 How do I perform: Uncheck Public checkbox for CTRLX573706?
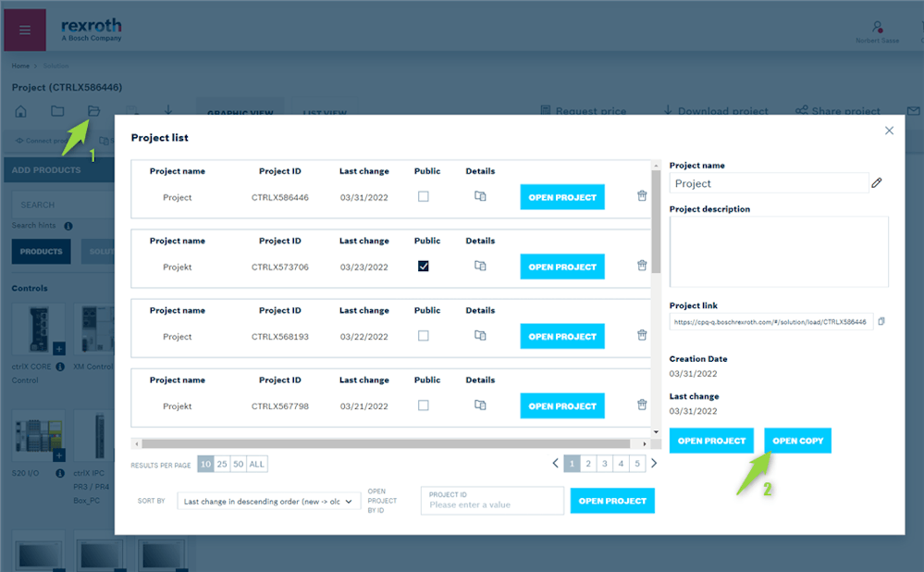click(423, 266)
